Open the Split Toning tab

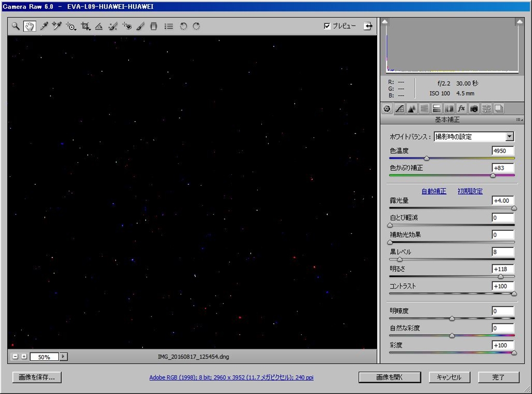click(436, 109)
